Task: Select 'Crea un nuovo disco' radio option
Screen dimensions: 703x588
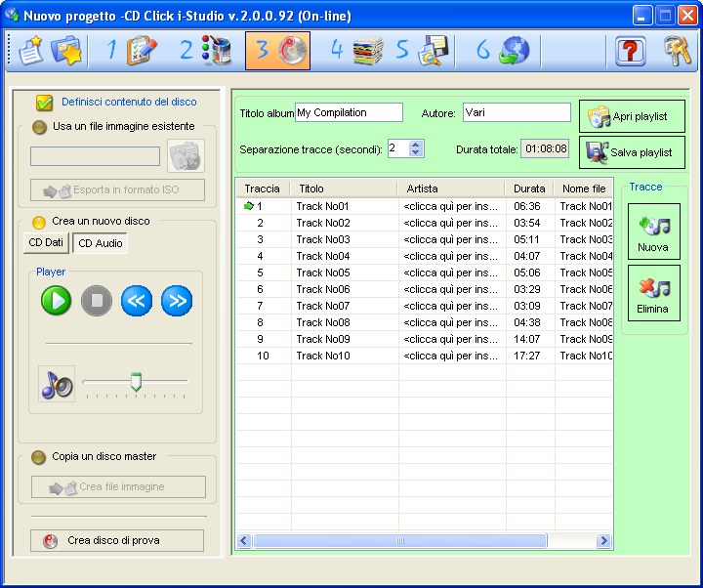Action: [x=40, y=222]
